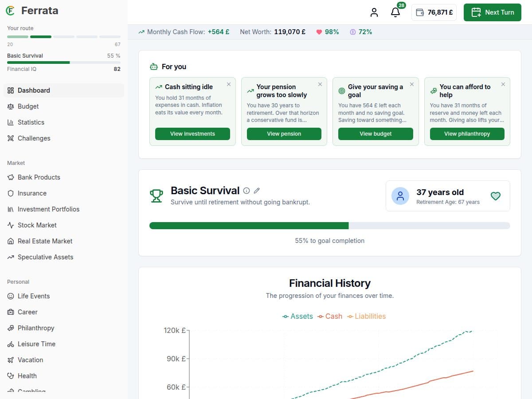Dismiss the Cash sitting idle card
532x399 pixels.
(x=229, y=84)
